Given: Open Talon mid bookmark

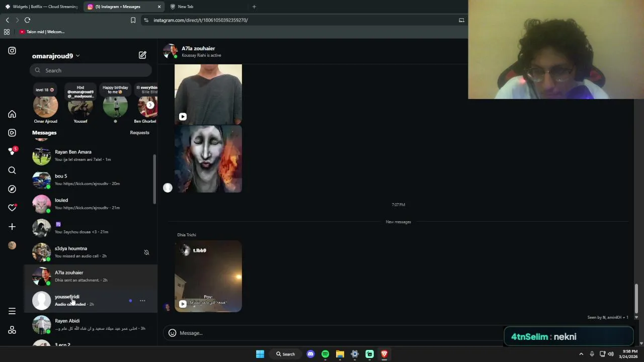Looking at the screenshot, I should [x=42, y=32].
